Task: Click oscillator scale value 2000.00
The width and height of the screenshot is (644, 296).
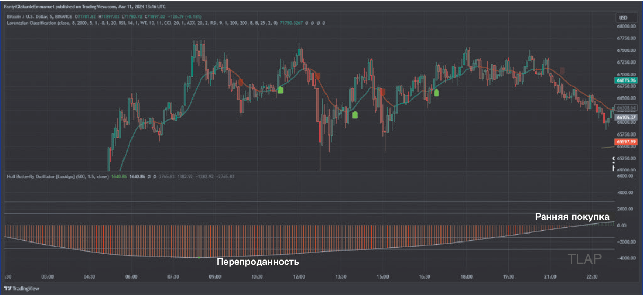Action: [x=627, y=209]
